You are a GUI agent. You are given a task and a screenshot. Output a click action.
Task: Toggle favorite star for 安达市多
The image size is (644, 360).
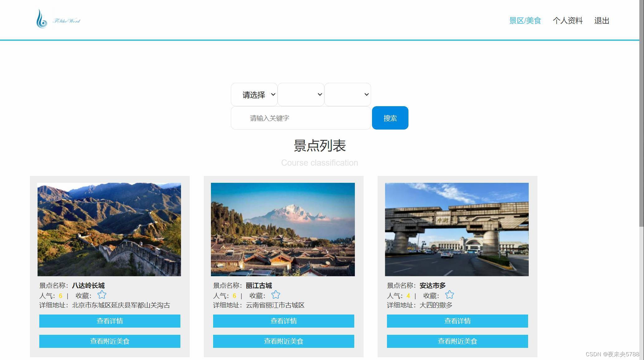point(450,295)
